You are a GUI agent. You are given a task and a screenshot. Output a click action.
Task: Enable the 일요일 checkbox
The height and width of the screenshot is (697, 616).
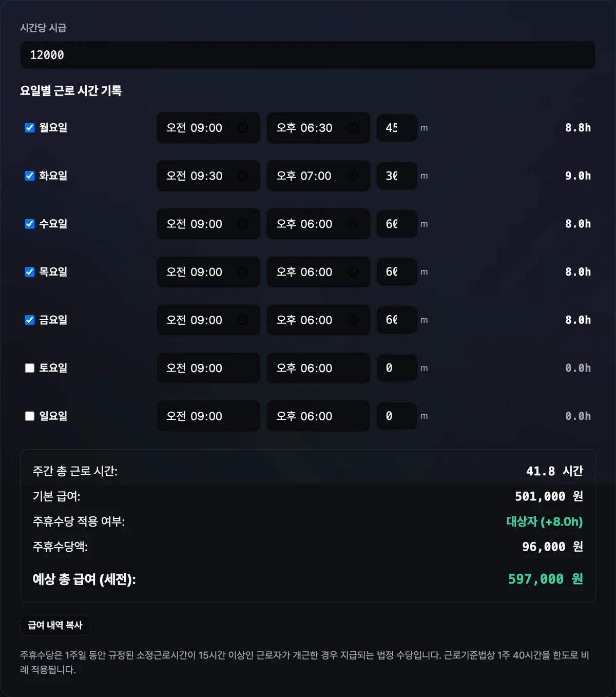click(30, 416)
